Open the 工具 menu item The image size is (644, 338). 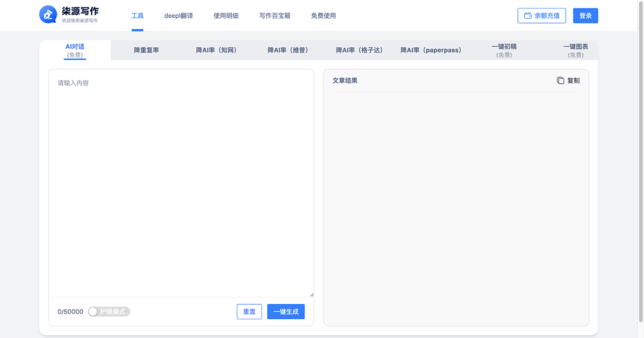point(137,16)
